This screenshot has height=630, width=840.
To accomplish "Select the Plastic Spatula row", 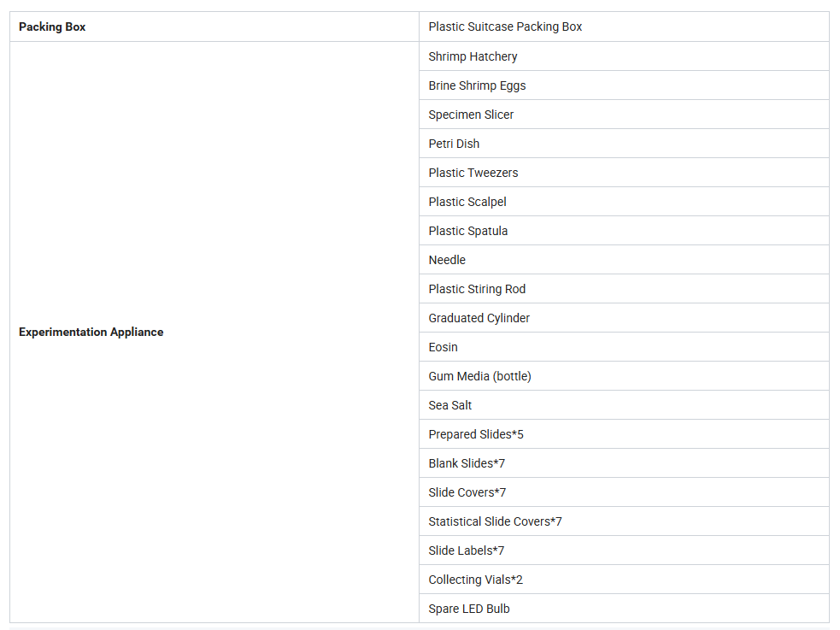I will 624,230.
